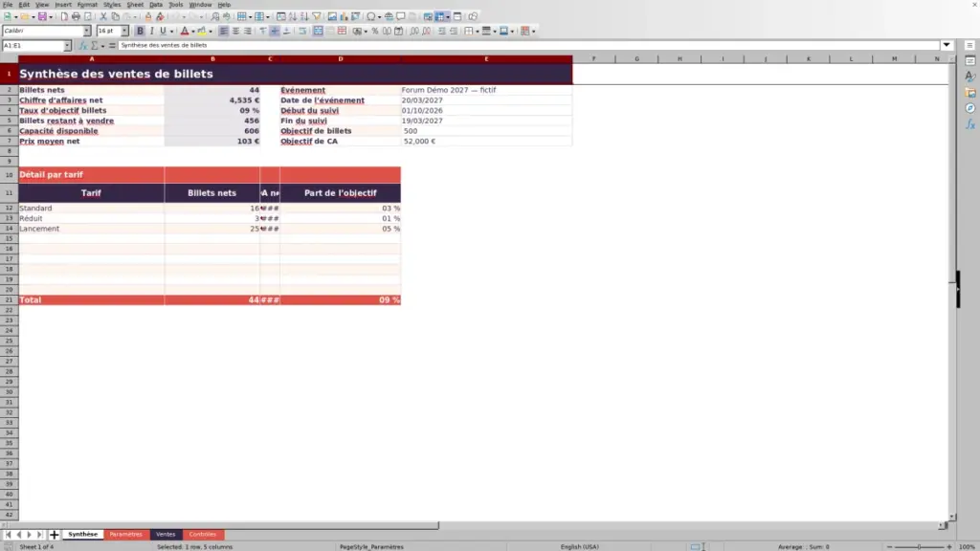
Task: Click the AutoFilter funnel icon
Action: point(316,17)
